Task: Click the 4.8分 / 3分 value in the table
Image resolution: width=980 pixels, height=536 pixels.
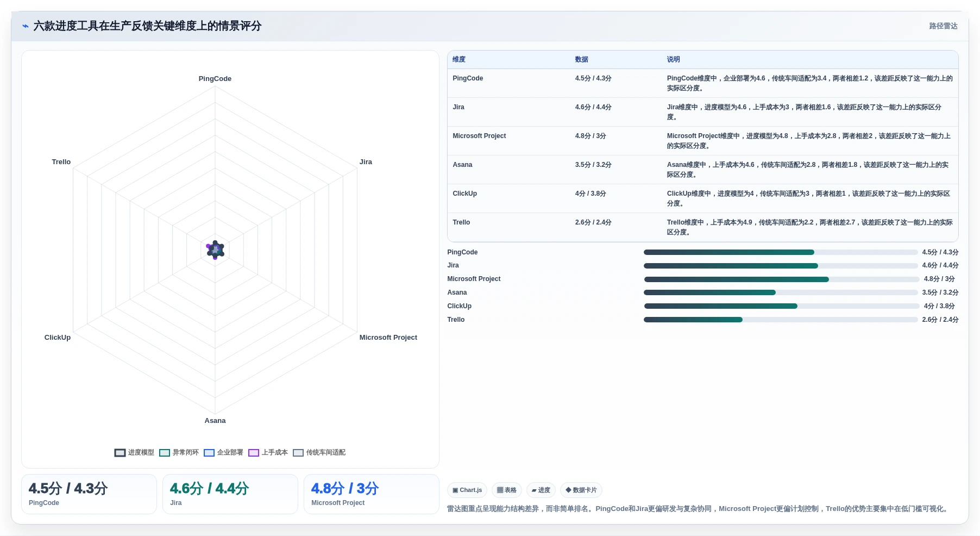Action: (x=590, y=136)
